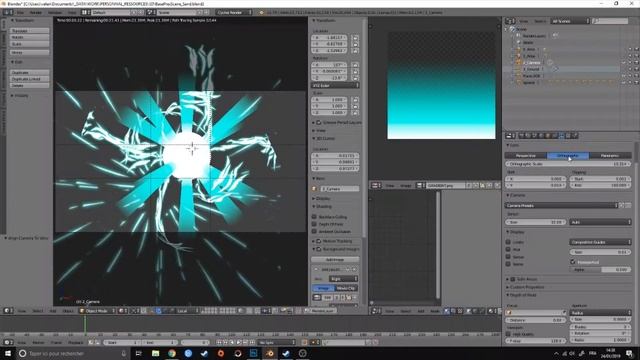Click the Add Image button
640x360 pixels.
[x=335, y=260]
